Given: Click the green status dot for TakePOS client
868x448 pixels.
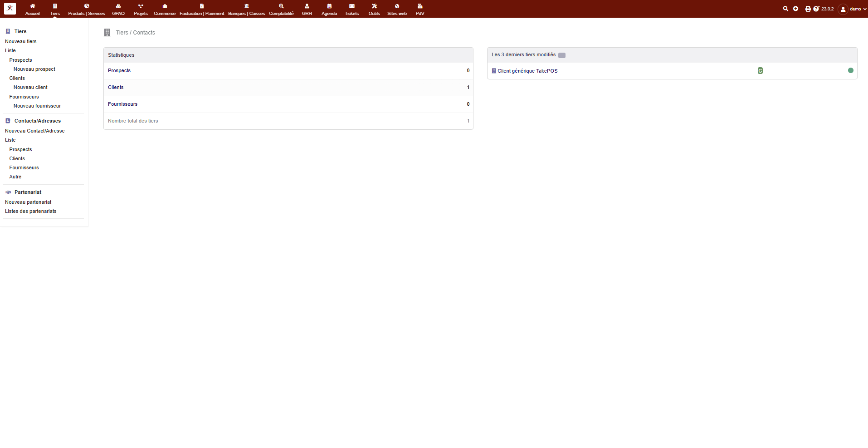Looking at the screenshot, I should coord(851,70).
